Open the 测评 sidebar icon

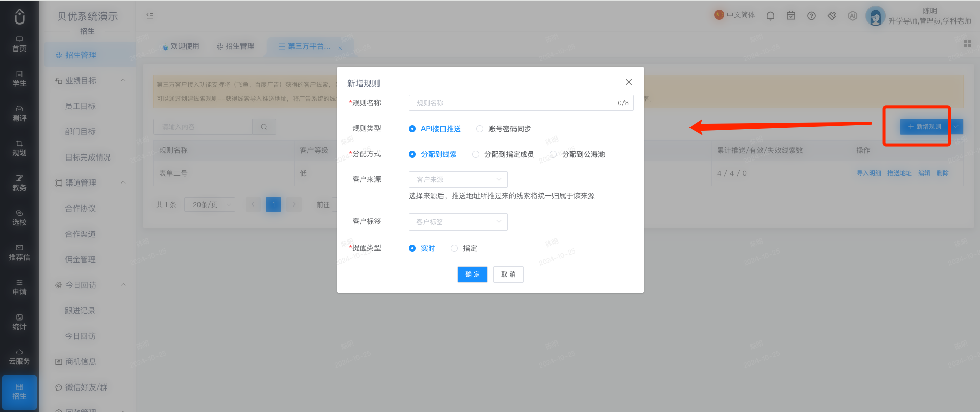coord(19,114)
